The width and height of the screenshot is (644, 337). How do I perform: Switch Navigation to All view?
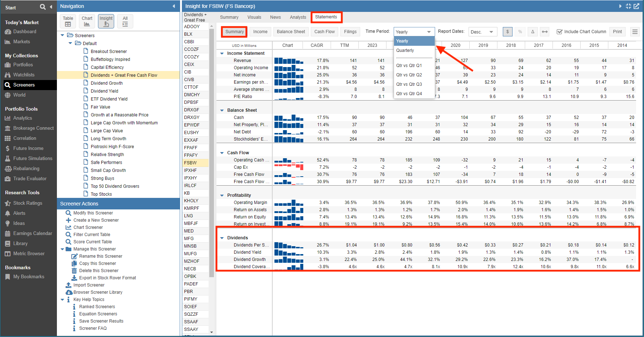[x=125, y=21]
